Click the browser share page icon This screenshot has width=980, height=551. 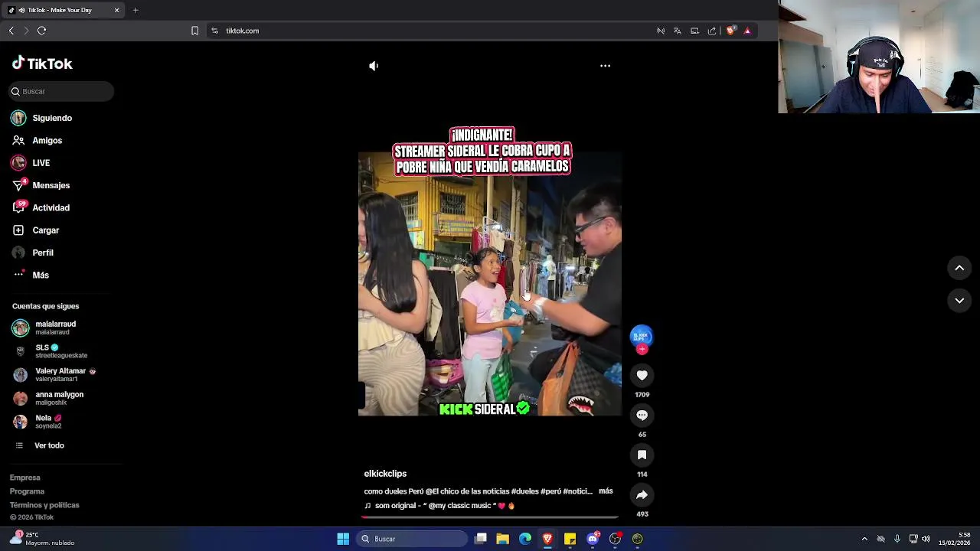tap(712, 31)
